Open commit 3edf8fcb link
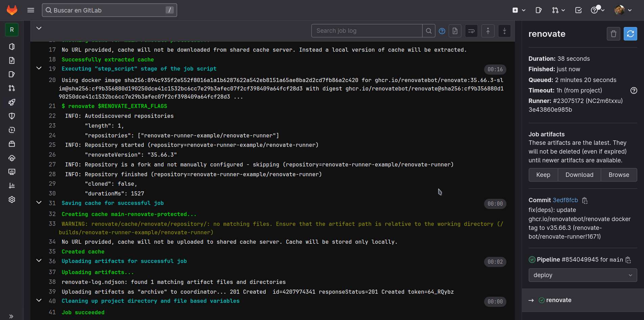Screen dimensions: 644x320 (x=565, y=200)
